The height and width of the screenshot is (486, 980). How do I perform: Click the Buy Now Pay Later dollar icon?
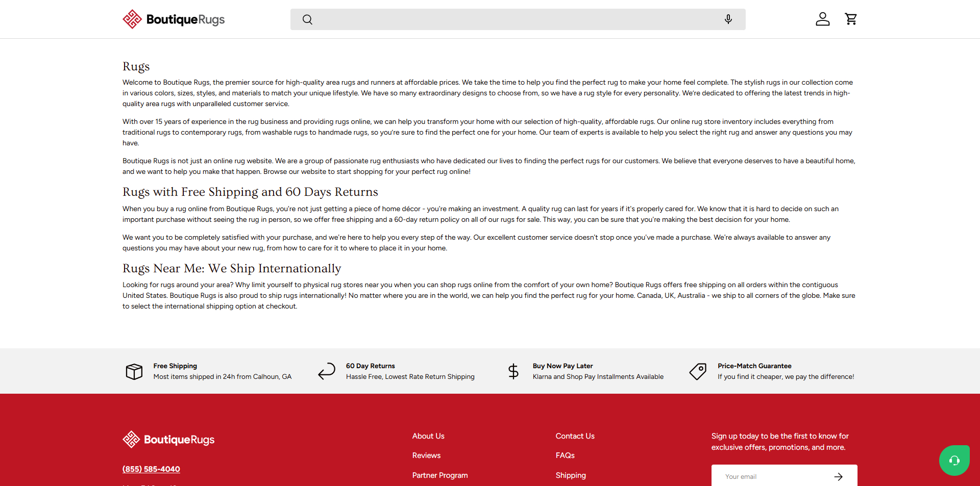coord(513,371)
